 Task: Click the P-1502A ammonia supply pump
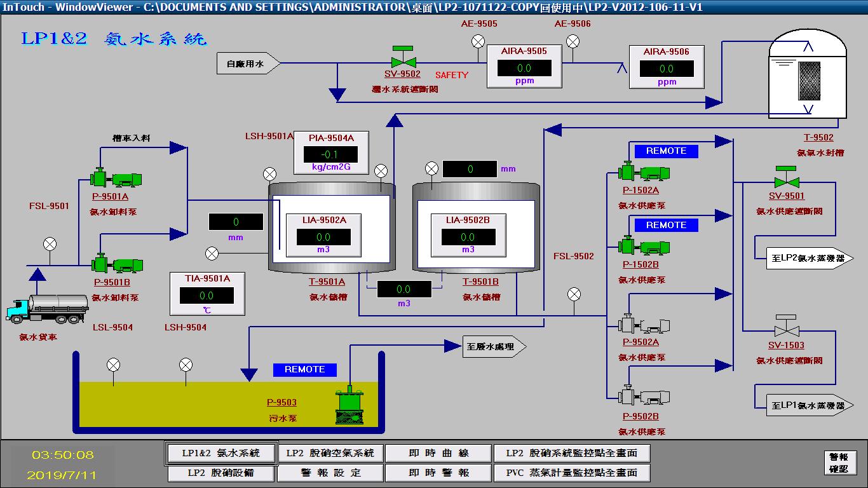coord(643,173)
